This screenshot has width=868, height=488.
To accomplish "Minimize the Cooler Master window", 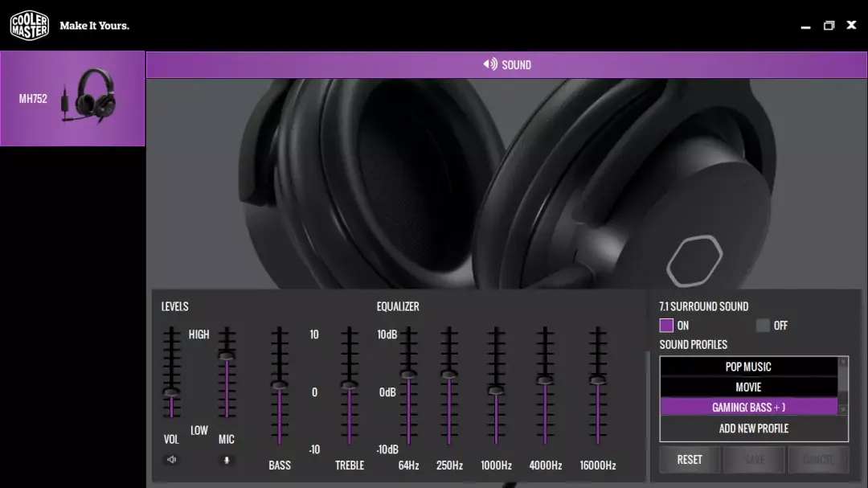I will point(805,26).
